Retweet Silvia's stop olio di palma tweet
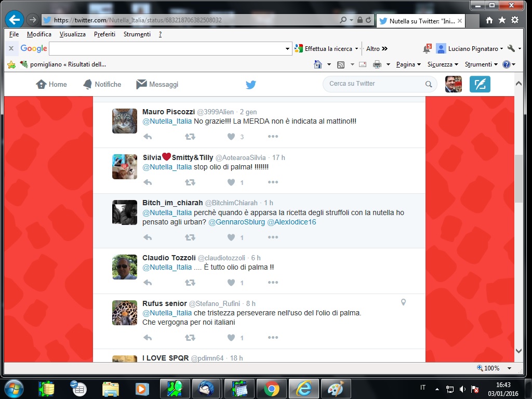Image resolution: width=532 pixels, height=399 pixels. (x=190, y=182)
